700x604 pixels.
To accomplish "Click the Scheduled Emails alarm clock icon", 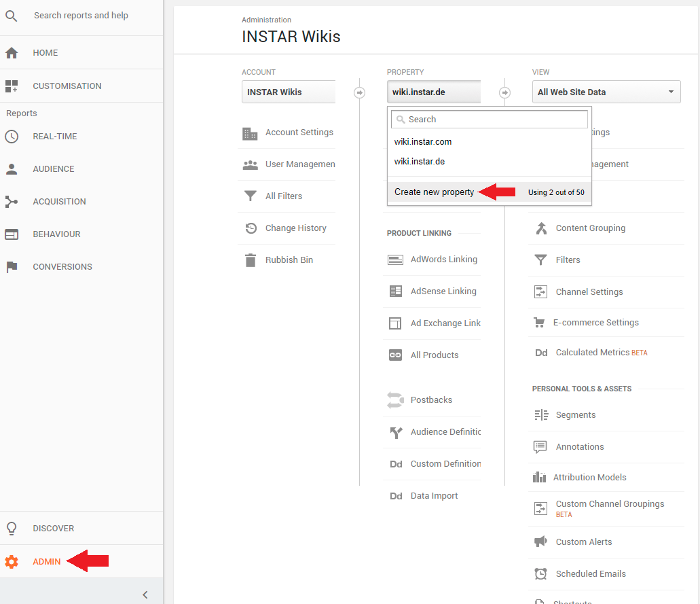I will pyautogui.click(x=540, y=573).
